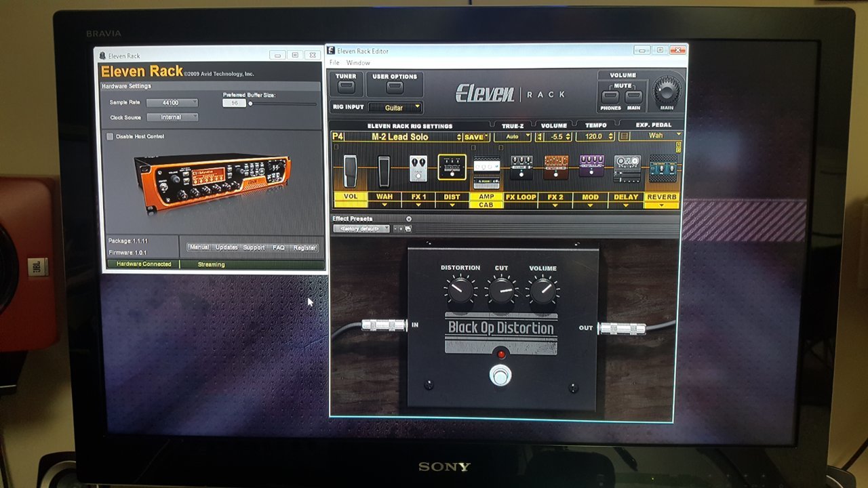Click the Updates button
The width and height of the screenshot is (868, 488).
226,247
